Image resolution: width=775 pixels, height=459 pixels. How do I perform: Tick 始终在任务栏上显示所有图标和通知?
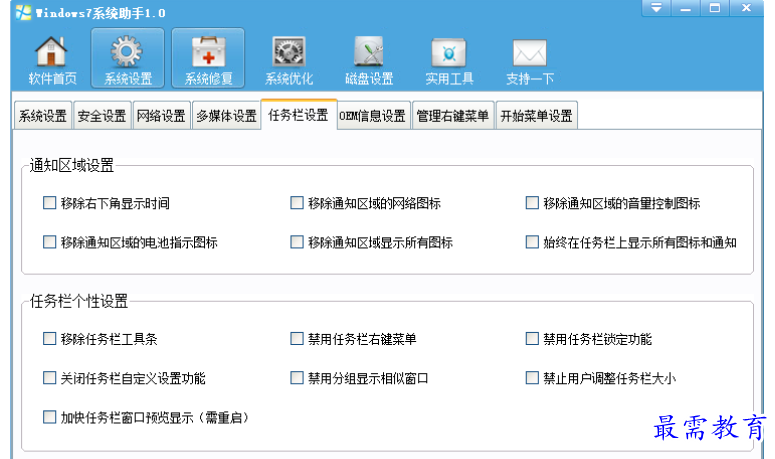tap(532, 242)
